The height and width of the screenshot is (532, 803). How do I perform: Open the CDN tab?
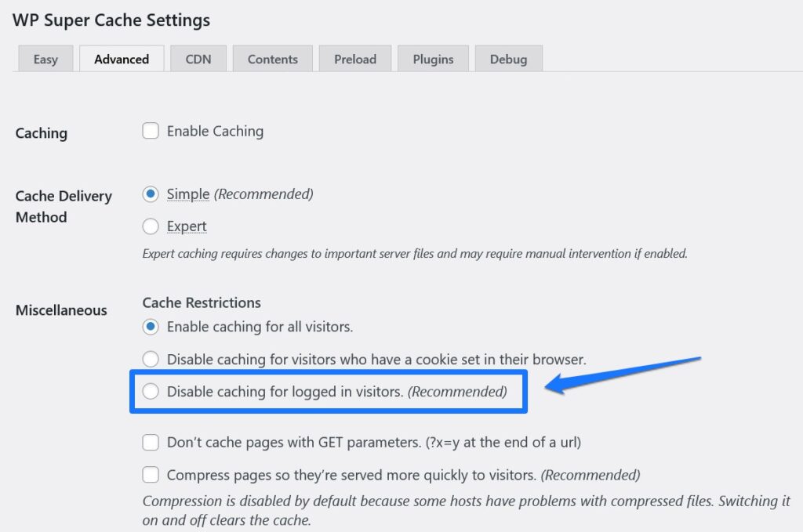[198, 59]
